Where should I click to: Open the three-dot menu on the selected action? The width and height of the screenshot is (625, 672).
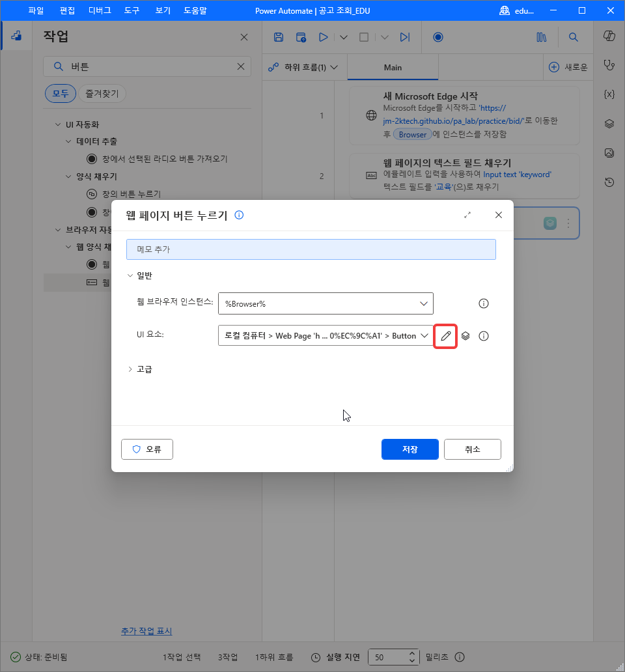click(568, 223)
